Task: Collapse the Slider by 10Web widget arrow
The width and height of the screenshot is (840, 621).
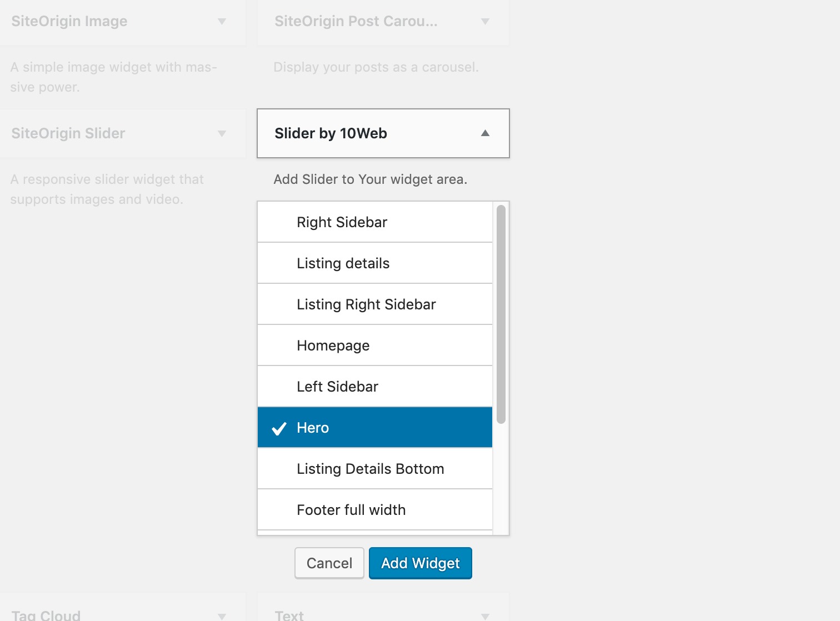Action: [x=486, y=133]
